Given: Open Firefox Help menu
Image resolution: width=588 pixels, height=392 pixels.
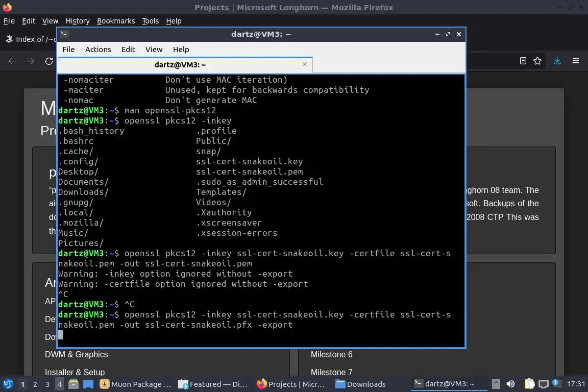Looking at the screenshot, I should pyautogui.click(x=174, y=21).
